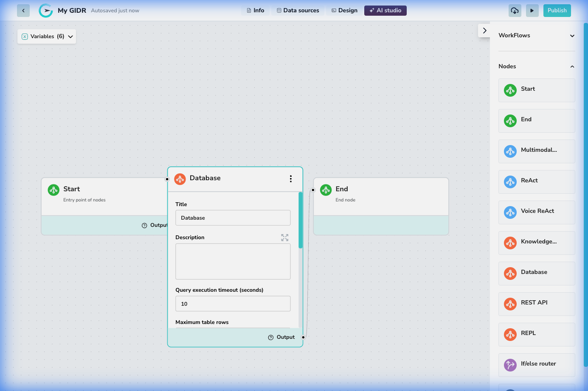Click the Description text area

(x=233, y=261)
